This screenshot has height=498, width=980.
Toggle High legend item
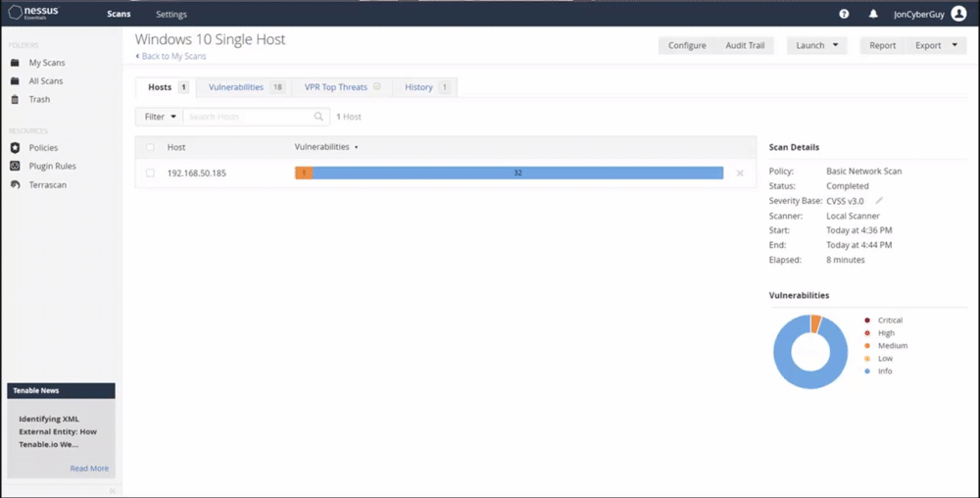tap(879, 333)
